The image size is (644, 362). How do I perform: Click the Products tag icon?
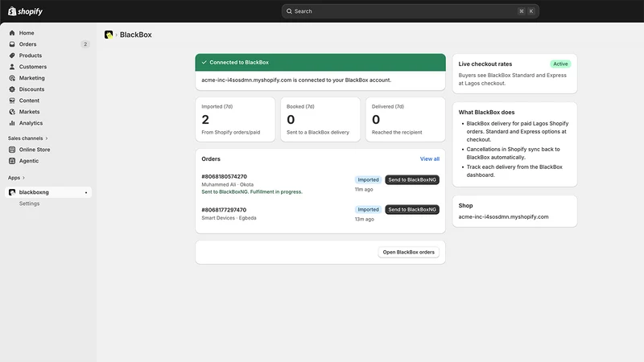(12, 56)
